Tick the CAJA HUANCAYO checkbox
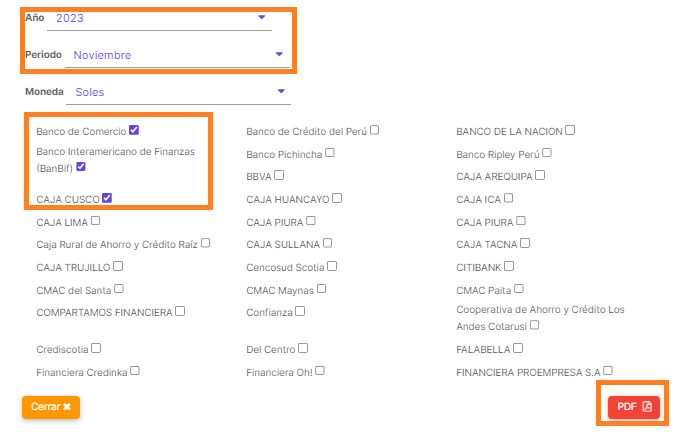The height and width of the screenshot is (440, 673). [337, 198]
